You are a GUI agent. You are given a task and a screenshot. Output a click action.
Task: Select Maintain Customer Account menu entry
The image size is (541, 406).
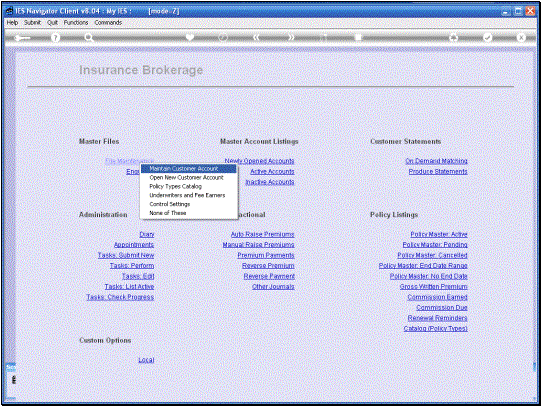(x=188, y=169)
